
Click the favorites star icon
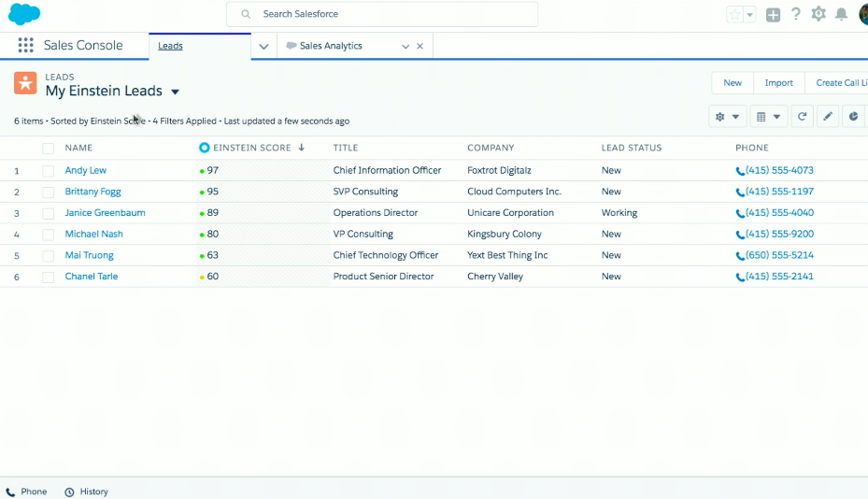(735, 15)
